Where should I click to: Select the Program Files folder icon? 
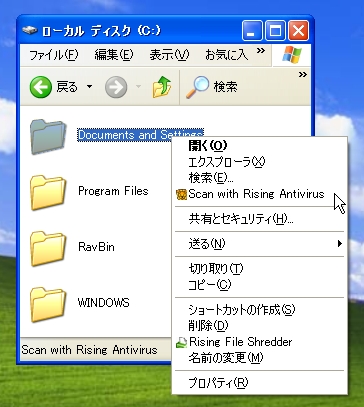(x=48, y=192)
